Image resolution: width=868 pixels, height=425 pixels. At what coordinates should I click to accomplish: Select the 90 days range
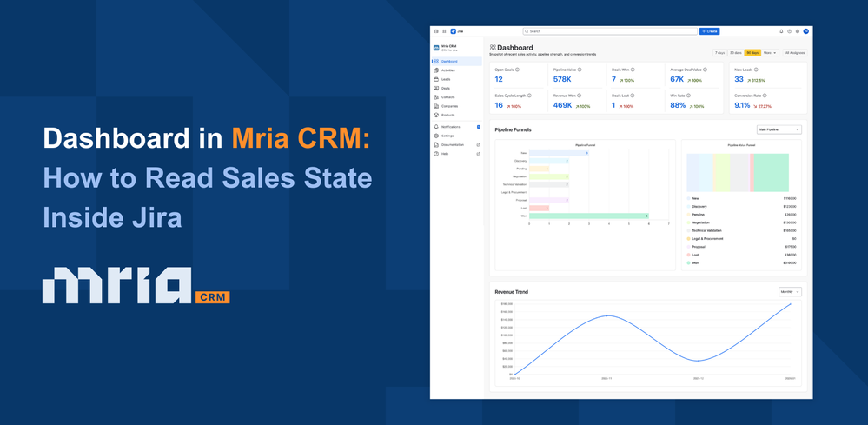click(752, 52)
